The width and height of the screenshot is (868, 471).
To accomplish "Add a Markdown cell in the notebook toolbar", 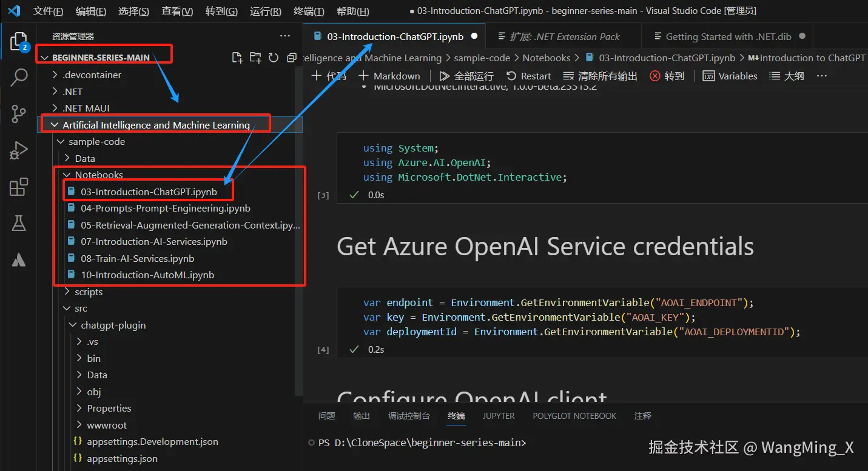I will 389,76.
